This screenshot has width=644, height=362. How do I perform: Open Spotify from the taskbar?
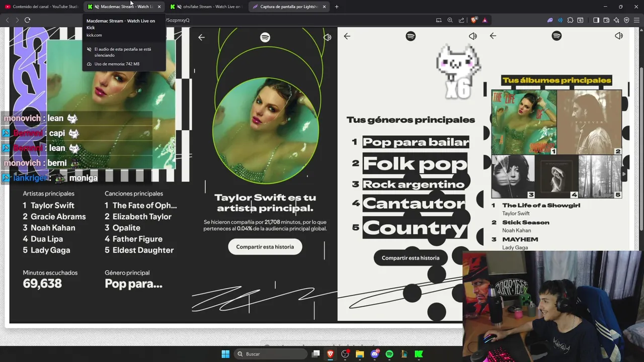(x=389, y=354)
